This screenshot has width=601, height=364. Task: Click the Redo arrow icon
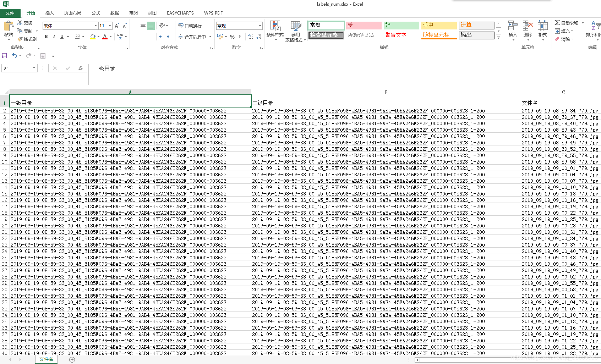tap(28, 56)
